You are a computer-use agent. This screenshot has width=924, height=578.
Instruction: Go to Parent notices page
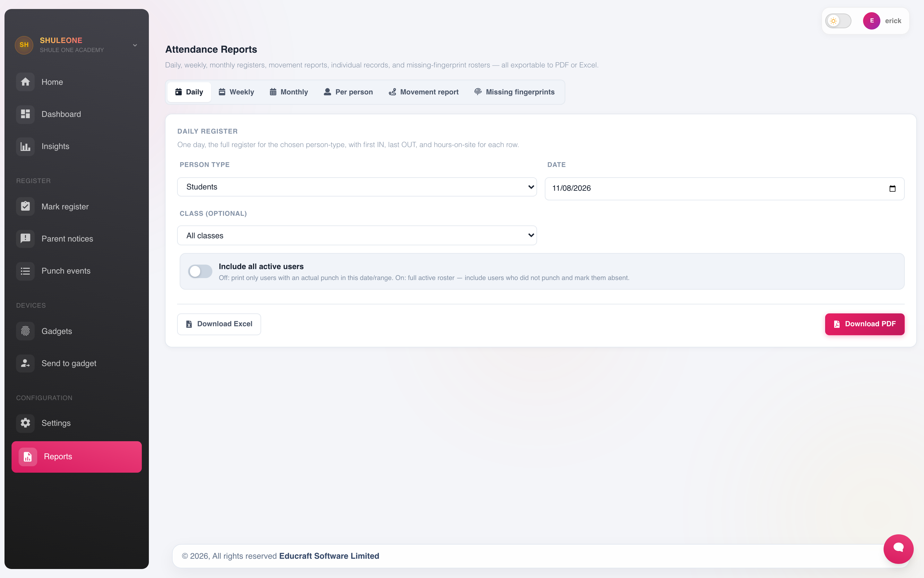(x=76, y=239)
